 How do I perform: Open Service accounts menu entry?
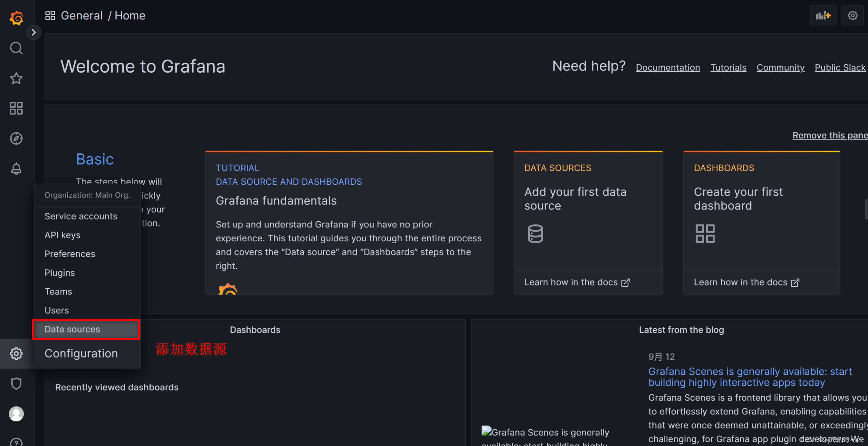pos(81,216)
